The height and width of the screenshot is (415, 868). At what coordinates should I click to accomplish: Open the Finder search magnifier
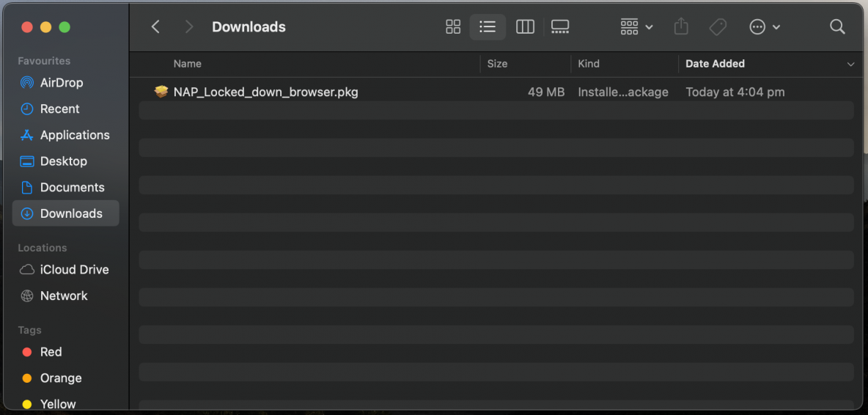(x=837, y=27)
